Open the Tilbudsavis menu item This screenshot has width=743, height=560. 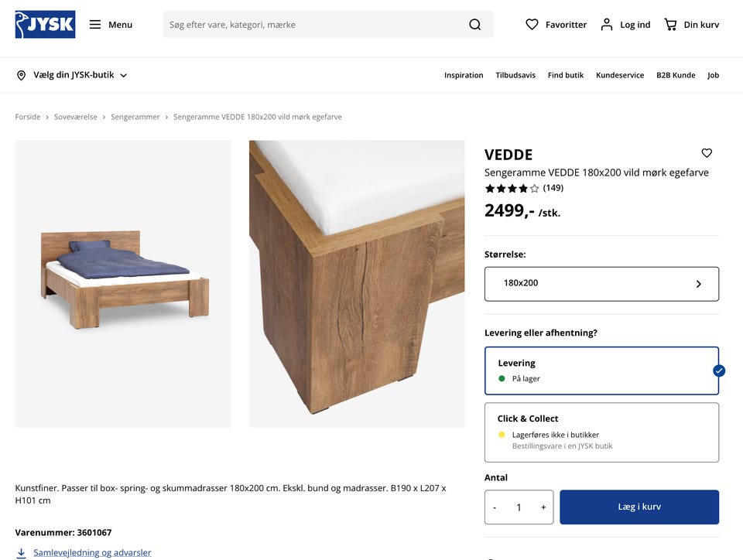coord(515,75)
